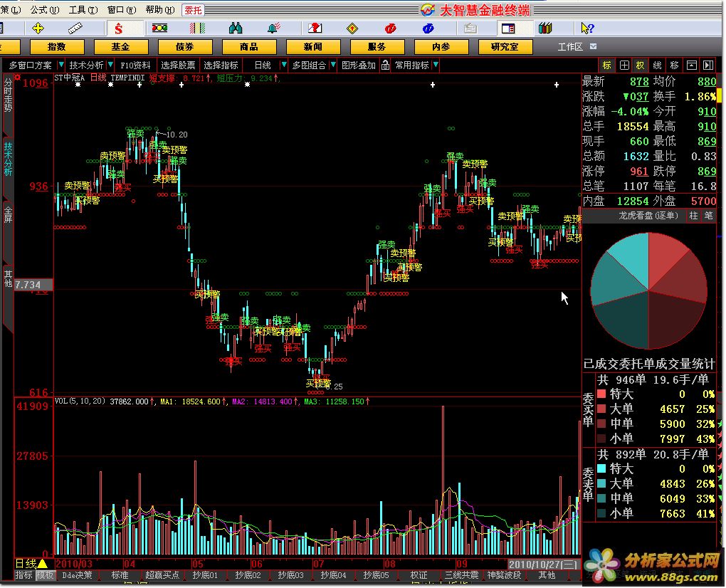The height and width of the screenshot is (588, 726).
Task: Switch to the 抄底03 indicator tab
Action: [x=290, y=575]
